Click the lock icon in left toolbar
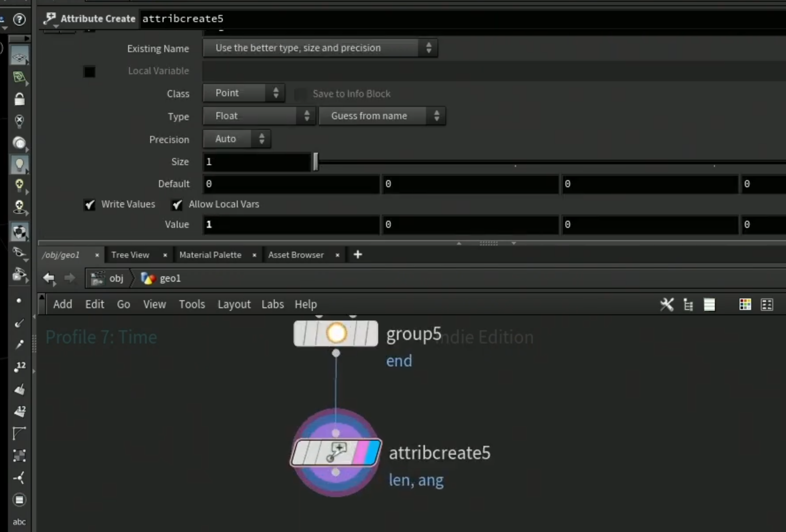The height and width of the screenshot is (532, 786). coord(19,99)
